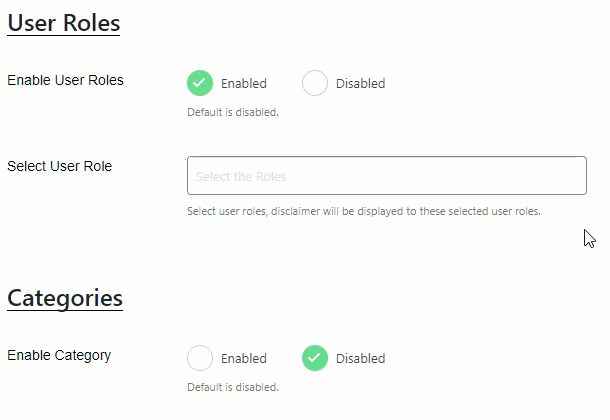Click the Categories section heading
This screenshot has height=420, width=610.
65,299
